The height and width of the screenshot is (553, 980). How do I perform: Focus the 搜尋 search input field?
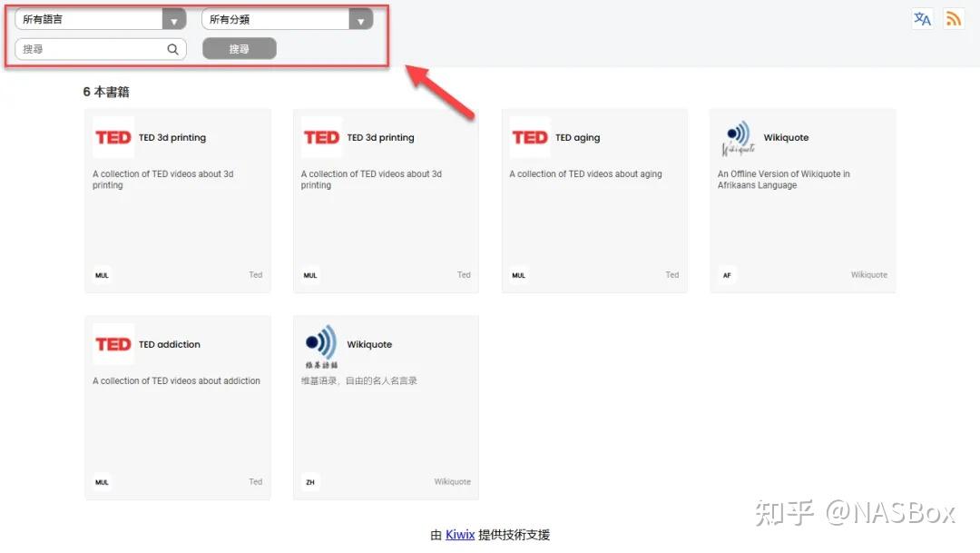(x=101, y=49)
